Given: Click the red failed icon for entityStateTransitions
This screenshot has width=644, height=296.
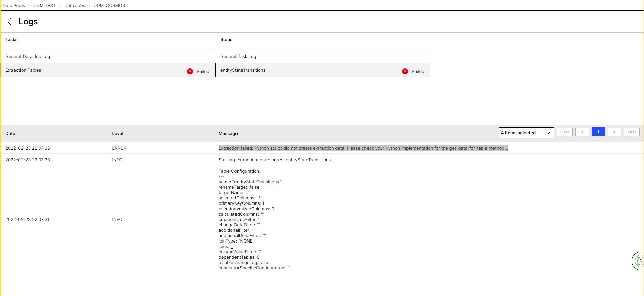Looking at the screenshot, I should point(405,71).
